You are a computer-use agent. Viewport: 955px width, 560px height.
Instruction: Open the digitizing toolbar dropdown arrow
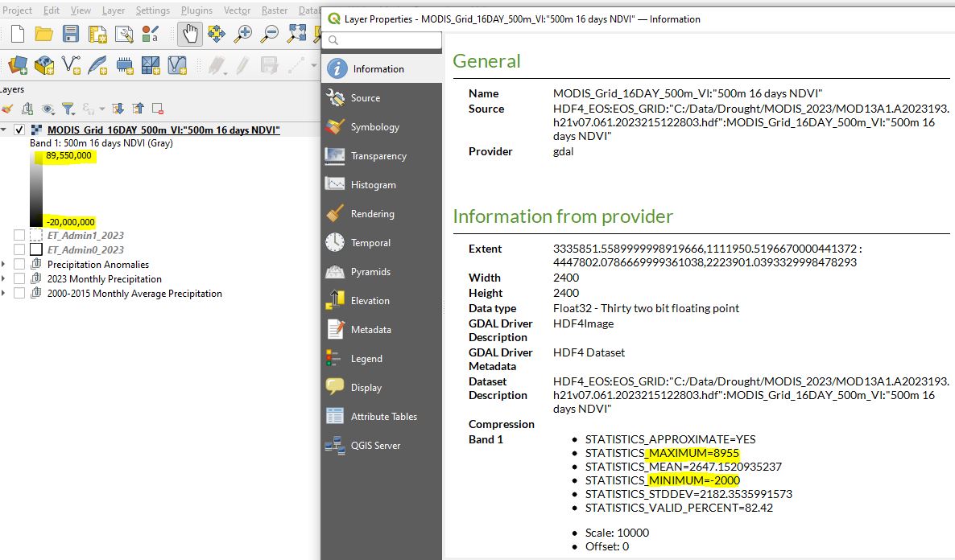314,65
